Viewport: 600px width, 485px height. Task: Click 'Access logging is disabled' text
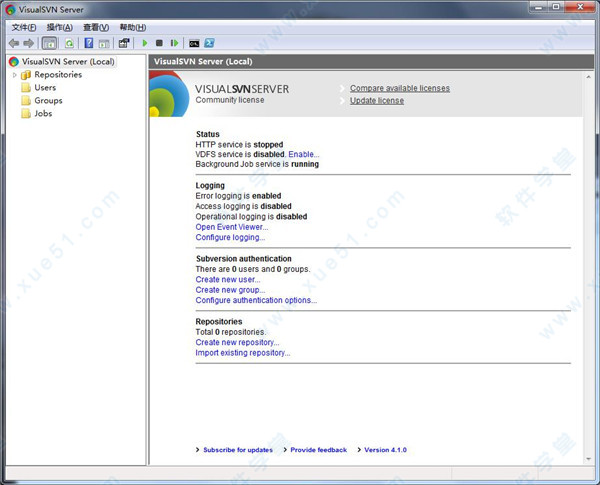click(243, 206)
